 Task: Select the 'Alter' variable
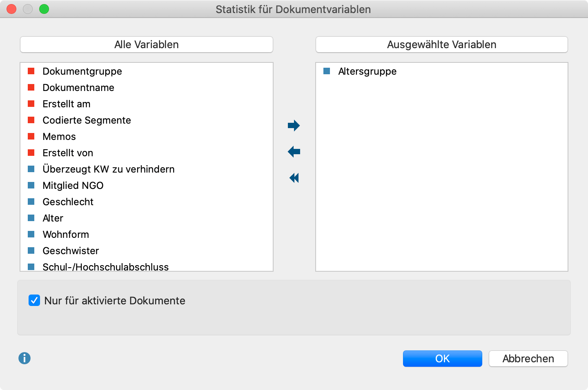[147, 218]
